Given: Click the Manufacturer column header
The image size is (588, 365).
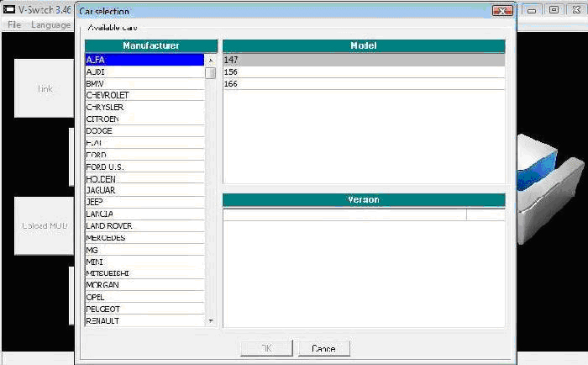Looking at the screenshot, I should click(x=151, y=45).
